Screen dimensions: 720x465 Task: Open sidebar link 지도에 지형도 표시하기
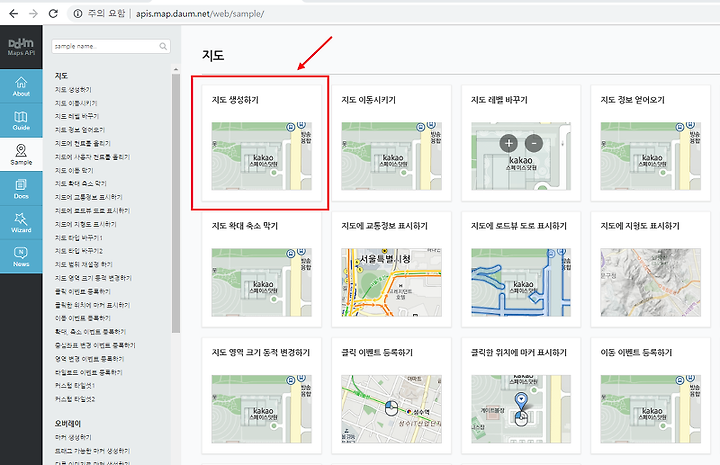coord(85,224)
